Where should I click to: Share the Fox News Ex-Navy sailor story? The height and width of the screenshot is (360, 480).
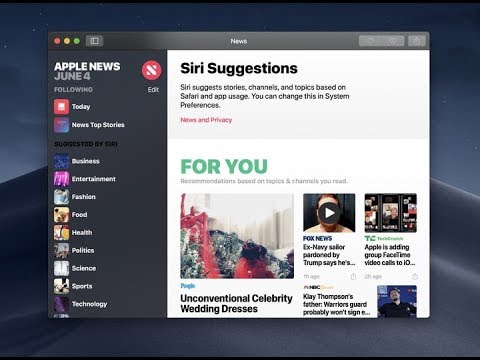click(x=353, y=276)
